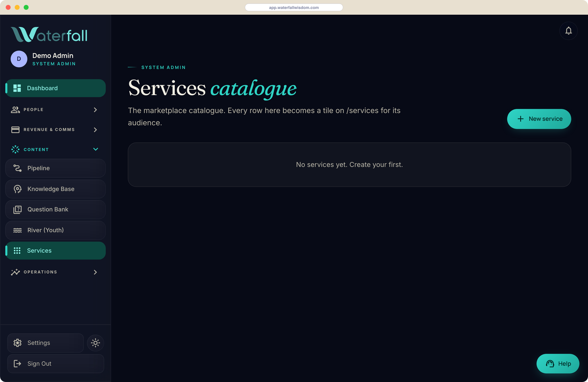Open Knowledge Base
The height and width of the screenshot is (382, 588).
pos(56,189)
